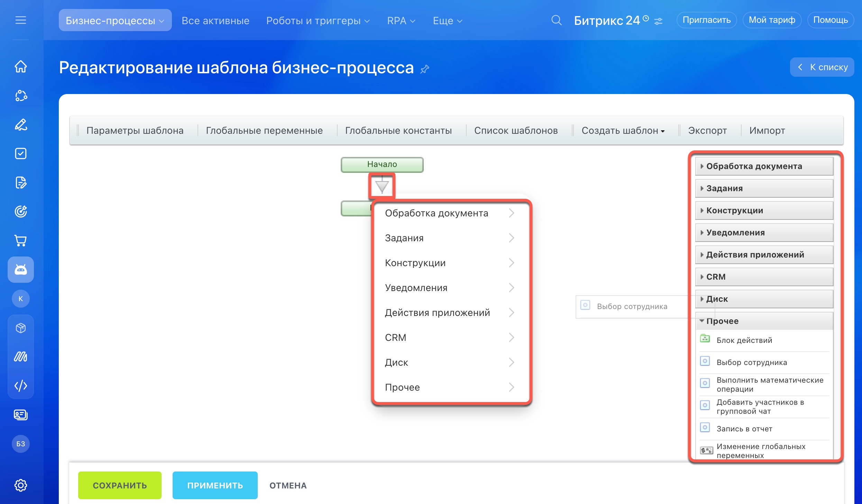This screenshot has height=504, width=862.
Task: Open the ID card sidebar icon
Action: [21, 415]
